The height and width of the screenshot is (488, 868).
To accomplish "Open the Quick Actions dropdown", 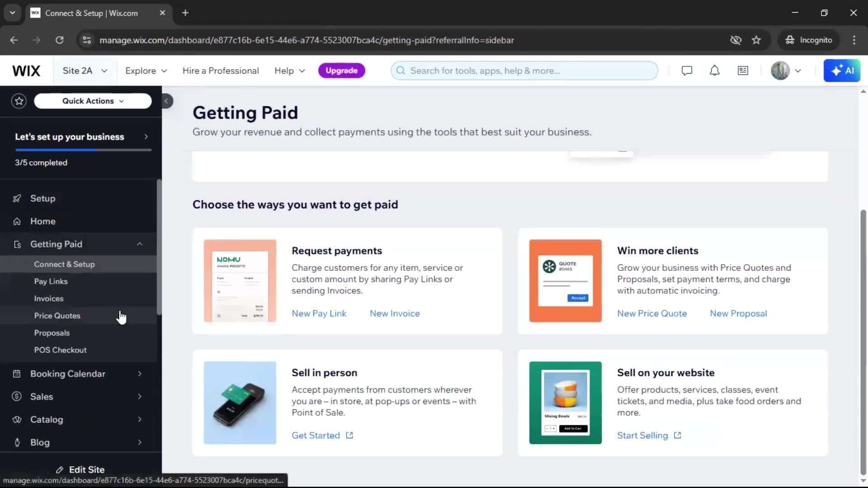I will pyautogui.click(x=93, y=101).
